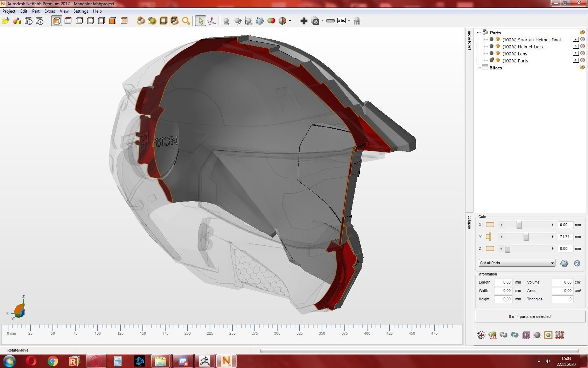Click the Z cut slider handle
Viewport: 588px width, 368px height.
coord(507,248)
